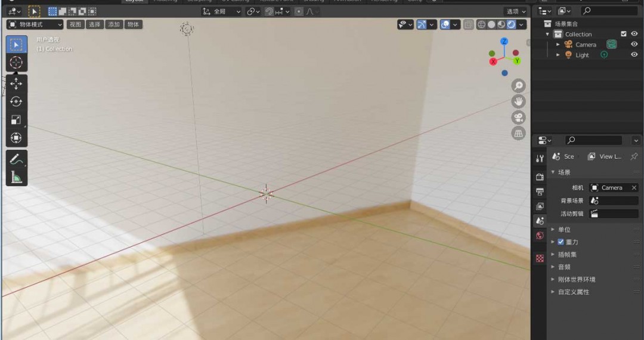Open the 物体模式 object mode dropdown
Viewport: 644px width, 340px height.
pyautogui.click(x=35, y=24)
